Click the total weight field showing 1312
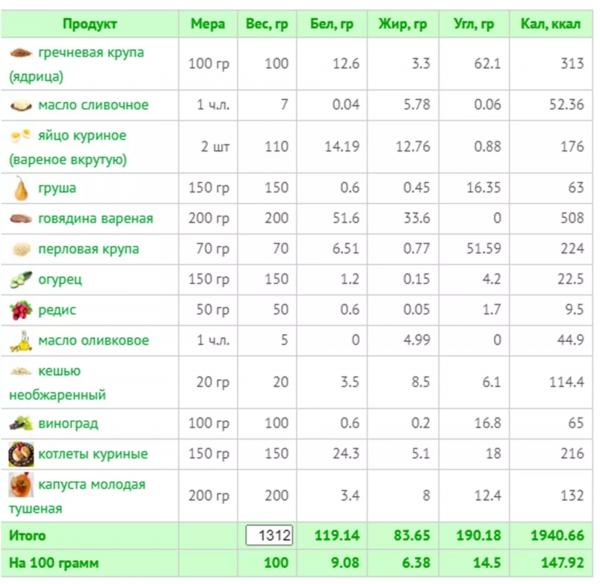 pos(269,535)
